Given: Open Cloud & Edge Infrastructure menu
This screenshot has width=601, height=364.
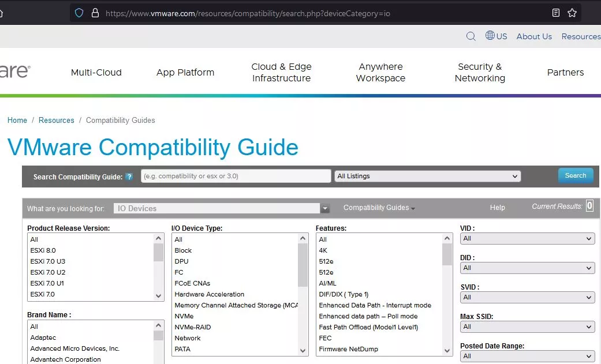Looking at the screenshot, I should point(281,73).
